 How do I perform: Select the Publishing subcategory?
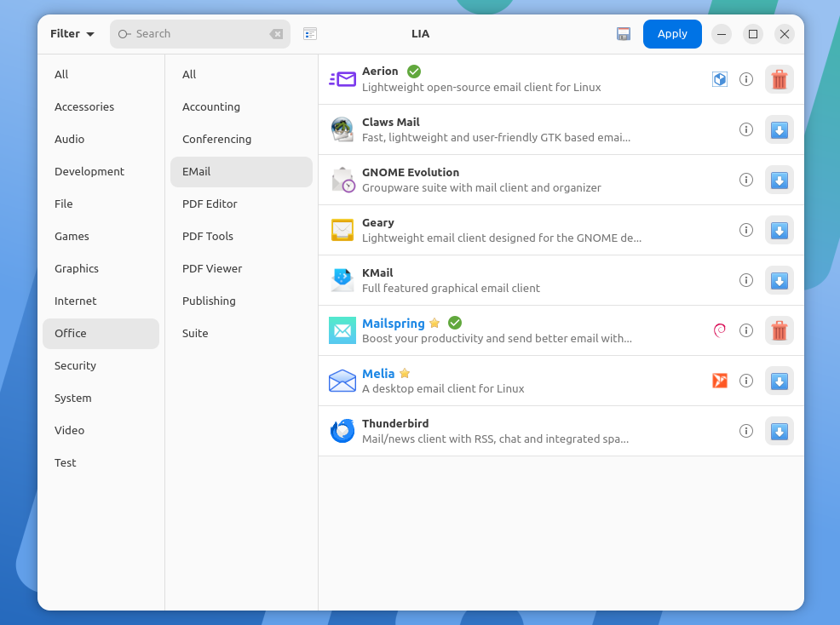(x=241, y=301)
